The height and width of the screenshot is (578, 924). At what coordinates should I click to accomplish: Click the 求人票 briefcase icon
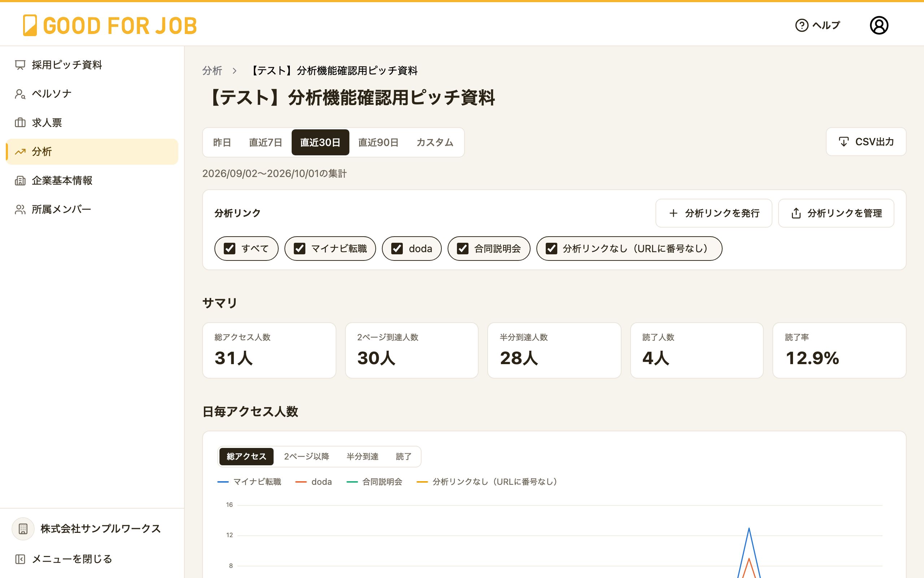click(x=20, y=123)
